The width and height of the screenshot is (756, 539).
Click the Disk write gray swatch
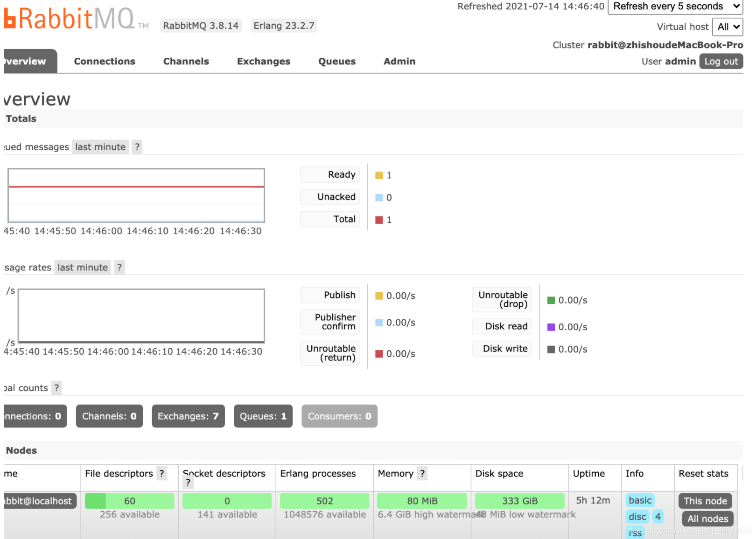[551, 349]
